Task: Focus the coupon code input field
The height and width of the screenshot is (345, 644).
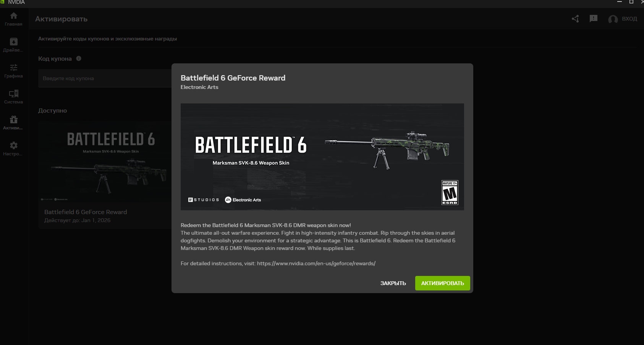Action: tap(105, 78)
